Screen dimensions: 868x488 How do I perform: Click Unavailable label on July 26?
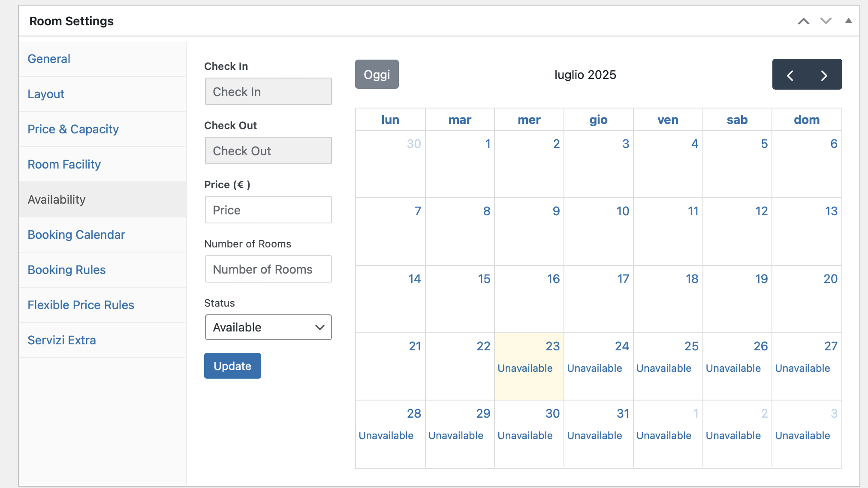tap(733, 368)
